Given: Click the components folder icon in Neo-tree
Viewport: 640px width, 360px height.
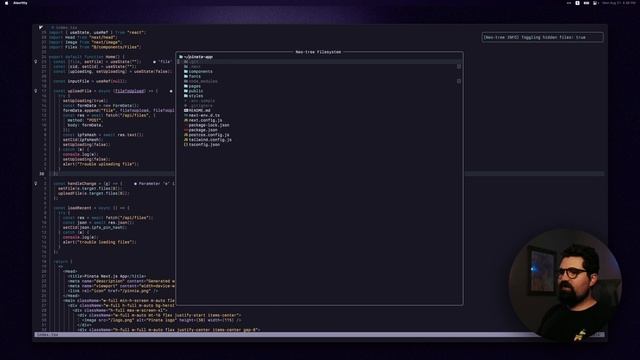Looking at the screenshot, I should [x=186, y=71].
